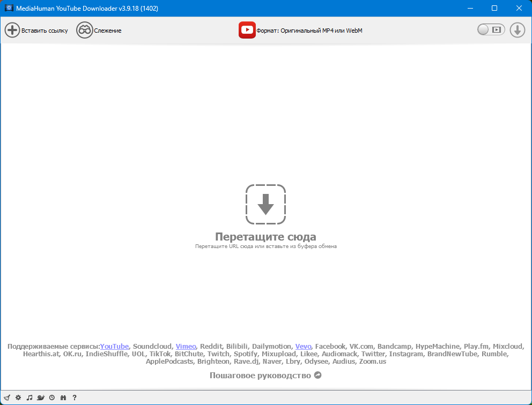Toggle speed limit with the snail icon

click(x=41, y=397)
